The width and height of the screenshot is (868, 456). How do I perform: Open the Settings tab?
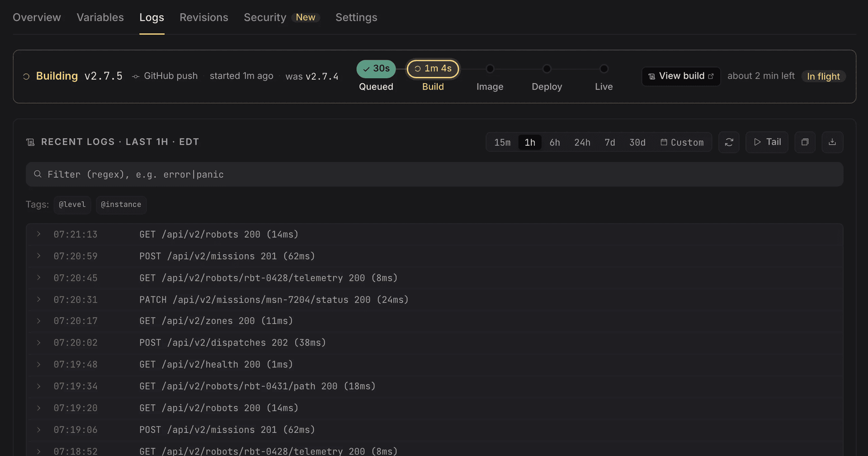click(x=356, y=17)
